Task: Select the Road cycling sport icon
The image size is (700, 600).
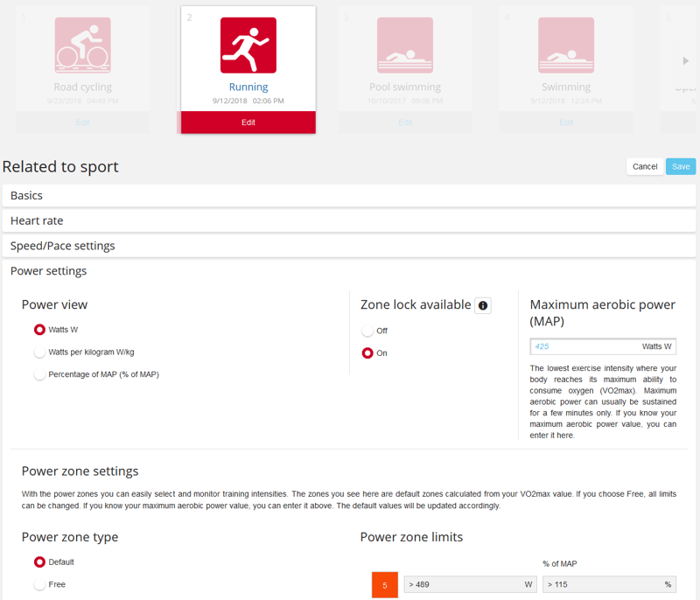Action: click(x=82, y=45)
